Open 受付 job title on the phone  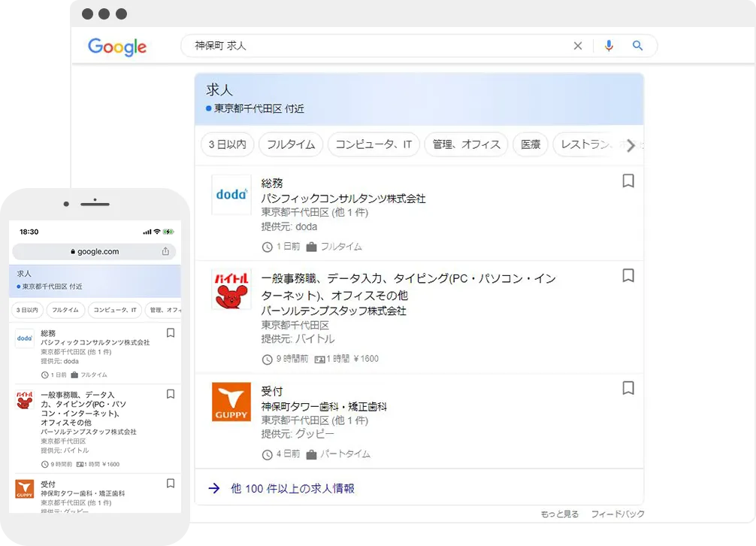(x=48, y=484)
